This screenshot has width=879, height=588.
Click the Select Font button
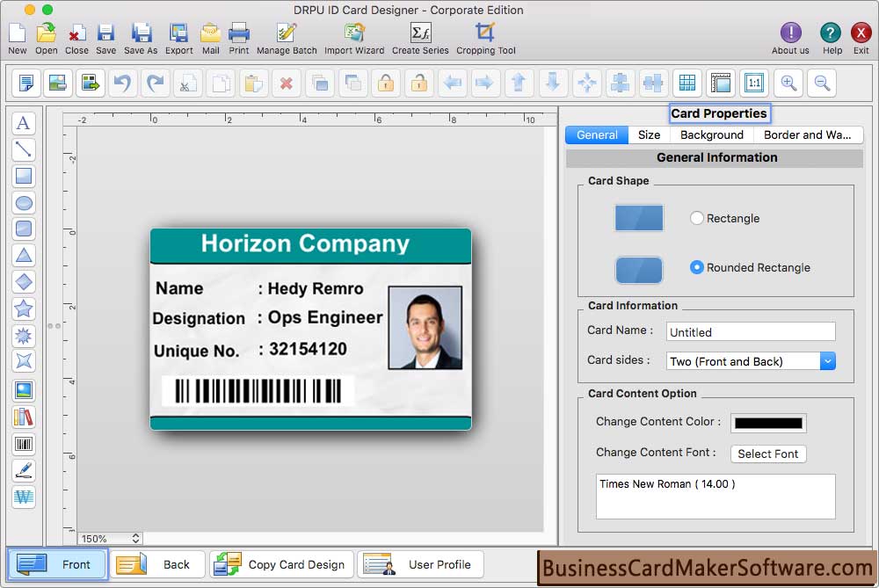pyautogui.click(x=768, y=454)
